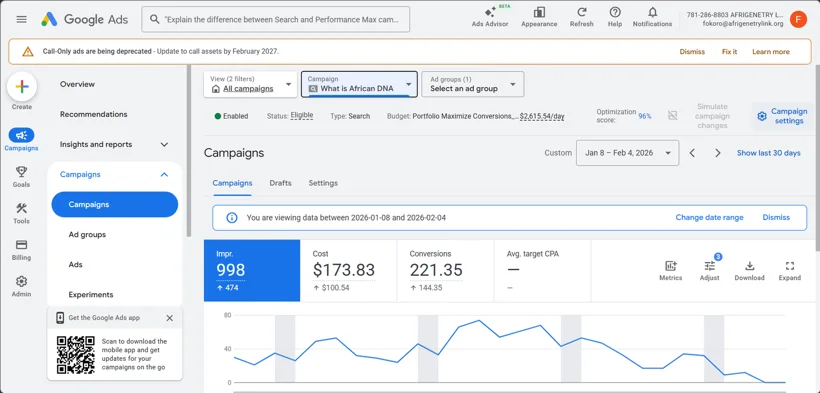Close the Get the Google Ads app card
Image resolution: width=820 pixels, height=393 pixels.
tap(169, 318)
